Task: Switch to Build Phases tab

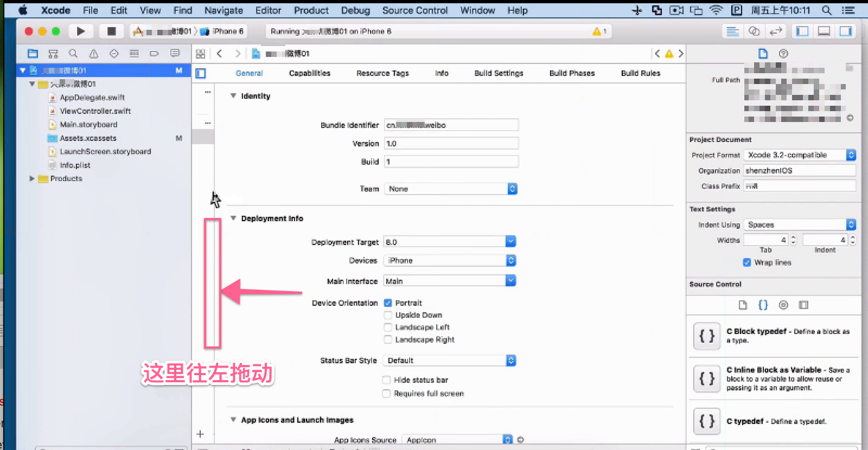Action: pos(572,73)
